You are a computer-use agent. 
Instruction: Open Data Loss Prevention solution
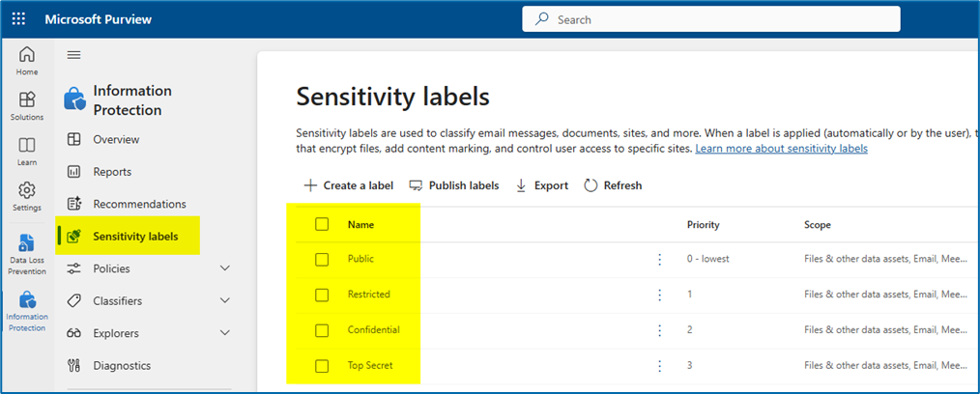[27, 253]
